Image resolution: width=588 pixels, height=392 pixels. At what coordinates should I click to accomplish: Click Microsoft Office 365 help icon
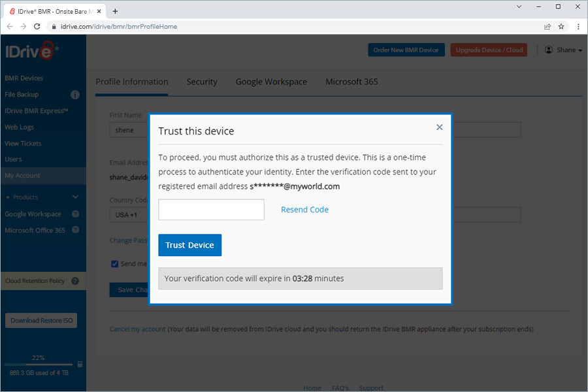tap(75, 229)
